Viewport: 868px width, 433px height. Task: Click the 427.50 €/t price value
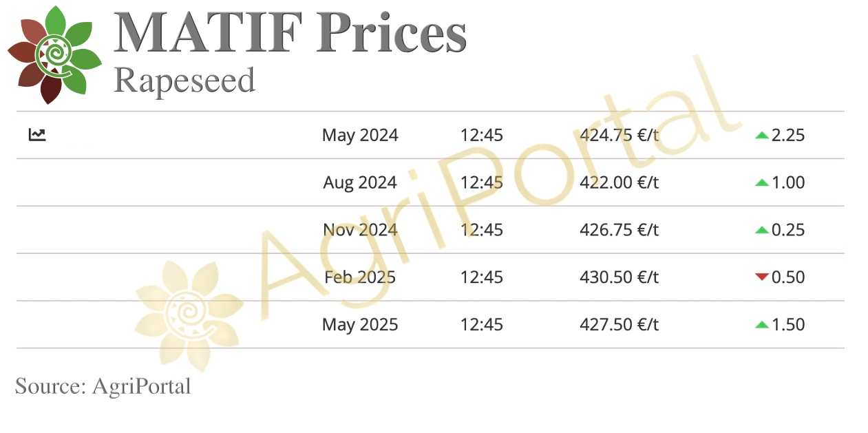[620, 325]
